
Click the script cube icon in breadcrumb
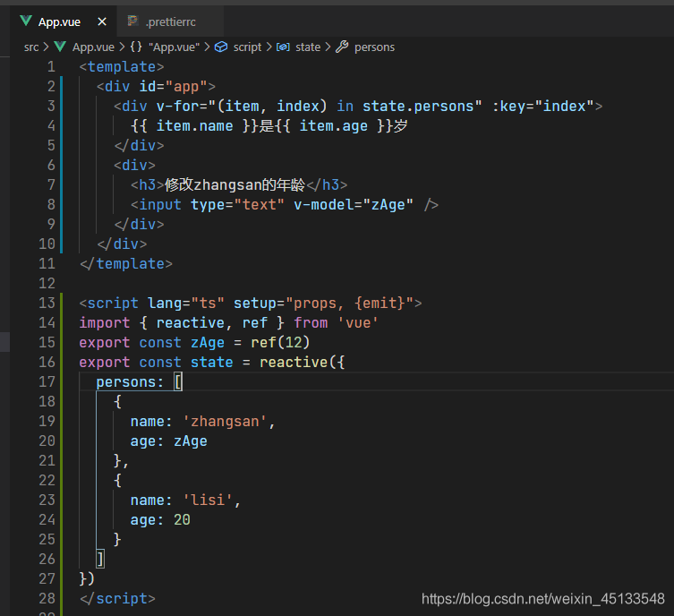(x=221, y=47)
